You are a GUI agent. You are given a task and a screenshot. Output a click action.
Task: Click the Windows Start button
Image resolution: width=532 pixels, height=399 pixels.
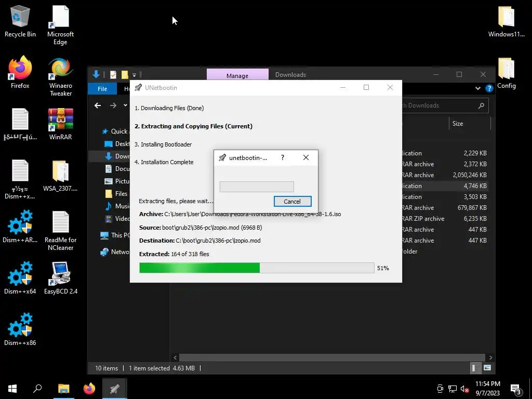point(12,389)
